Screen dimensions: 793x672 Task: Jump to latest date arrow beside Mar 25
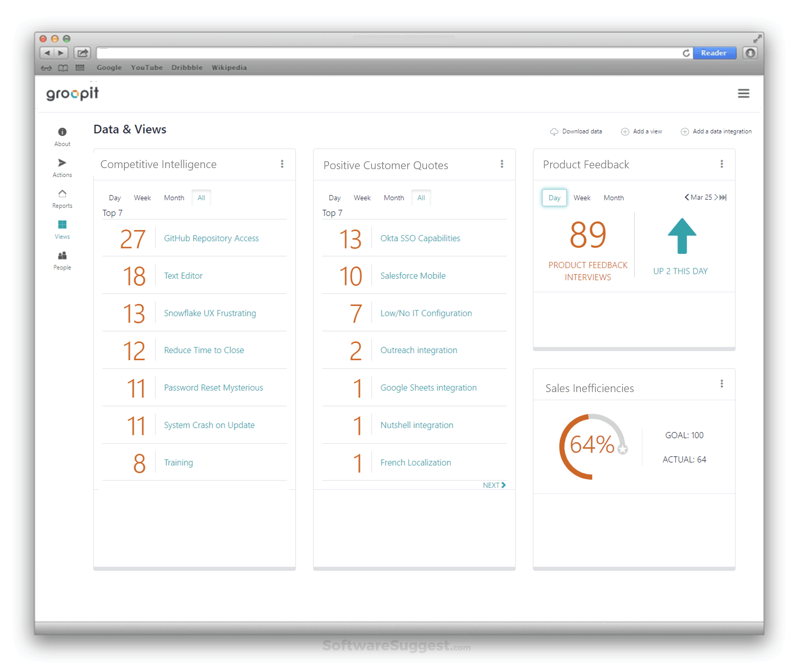[723, 197]
